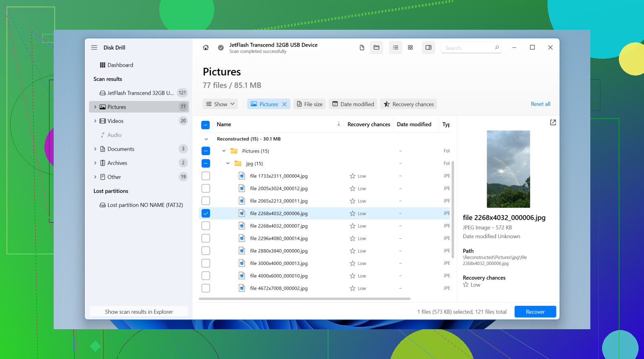Check file 2065x2213_000011.jpg checkbox
Image resolution: width=644 pixels, height=359 pixels.
coord(205,201)
